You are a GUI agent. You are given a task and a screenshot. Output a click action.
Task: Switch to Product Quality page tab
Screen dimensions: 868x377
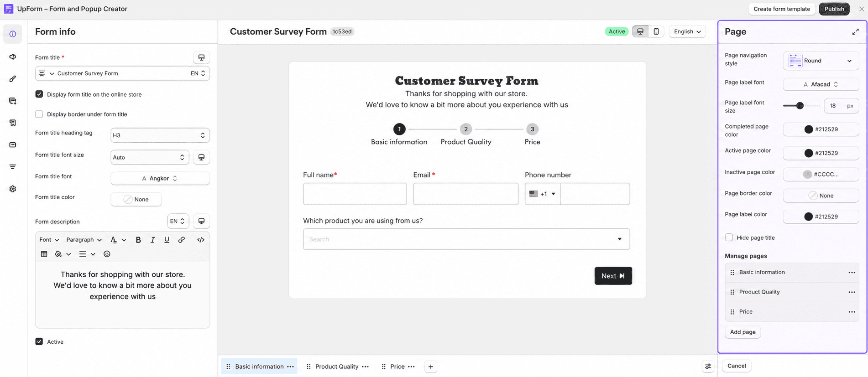(x=338, y=367)
